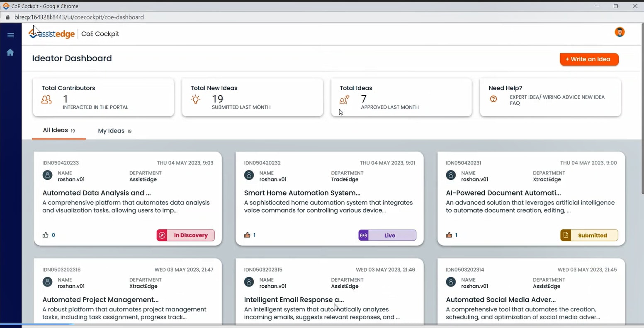The height and width of the screenshot is (328, 644).
Task: Click idea ID IDN050420233
Action: (61, 163)
